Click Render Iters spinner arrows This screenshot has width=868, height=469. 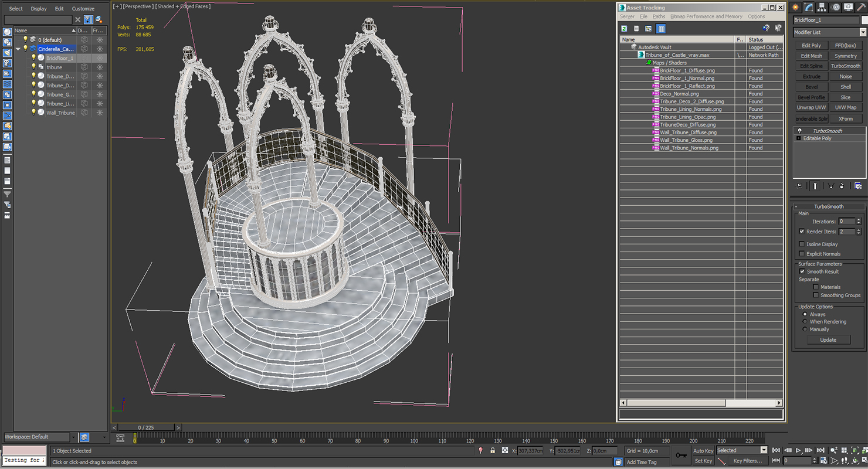(859, 232)
